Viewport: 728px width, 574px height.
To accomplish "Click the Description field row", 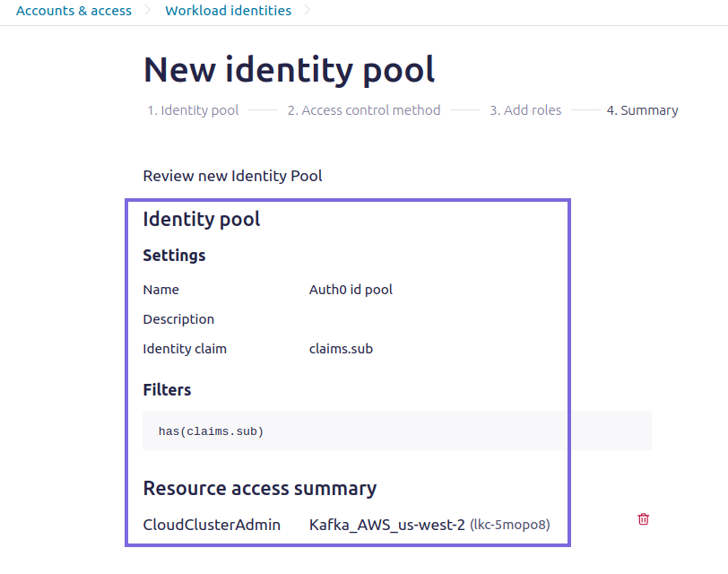I will click(178, 318).
